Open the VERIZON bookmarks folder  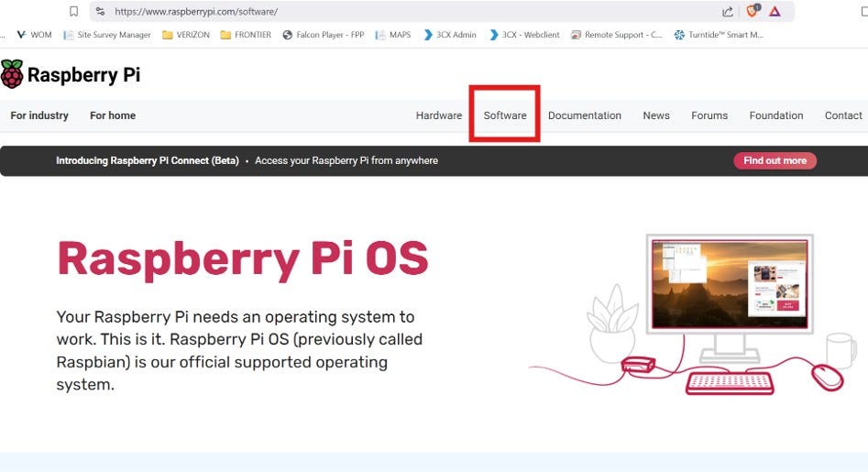(x=186, y=34)
